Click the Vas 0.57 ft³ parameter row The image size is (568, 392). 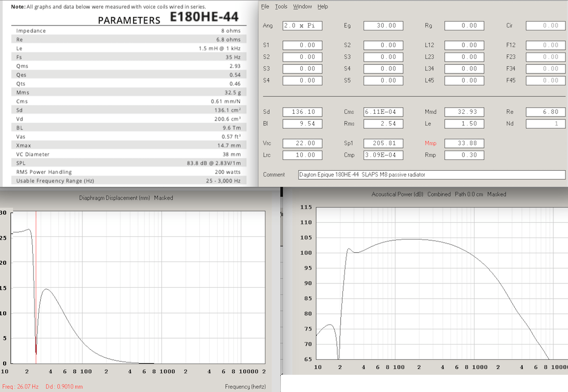tap(128, 137)
